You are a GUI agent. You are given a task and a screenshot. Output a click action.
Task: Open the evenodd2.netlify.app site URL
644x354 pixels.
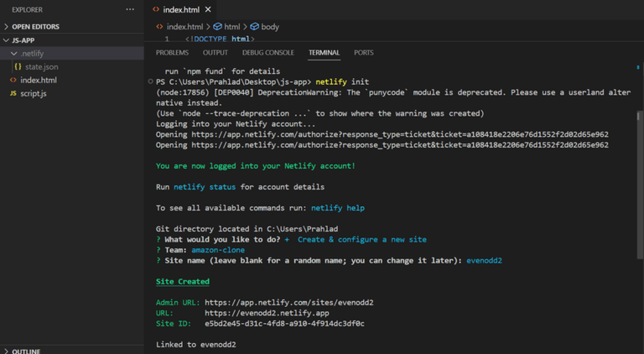tap(267, 313)
